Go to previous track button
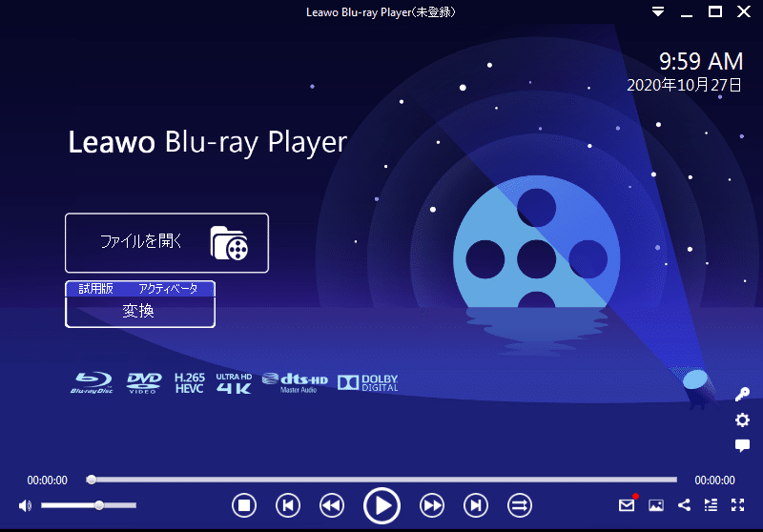Screen dimensions: 763x532 coord(288,505)
